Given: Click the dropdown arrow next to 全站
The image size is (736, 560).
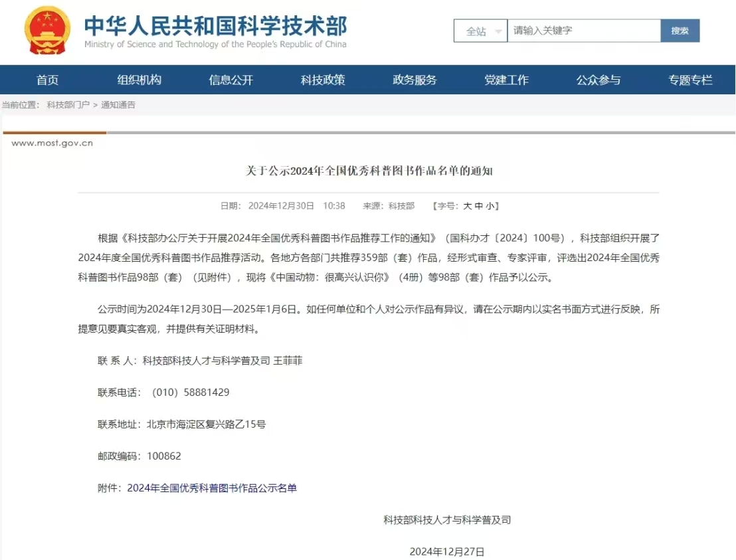Looking at the screenshot, I should pos(498,32).
